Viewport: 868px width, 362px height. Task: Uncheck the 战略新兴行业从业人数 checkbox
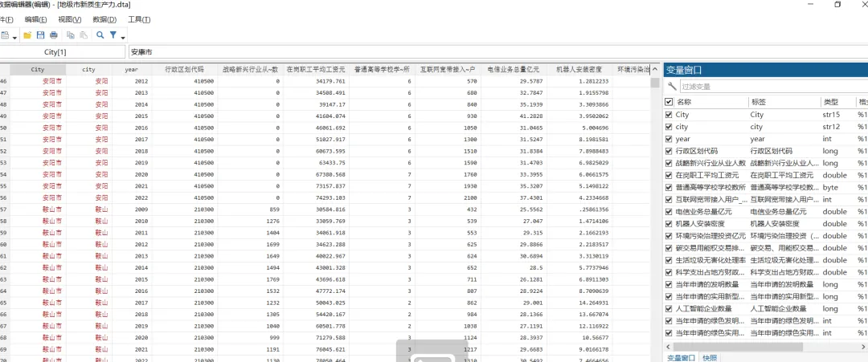click(669, 163)
